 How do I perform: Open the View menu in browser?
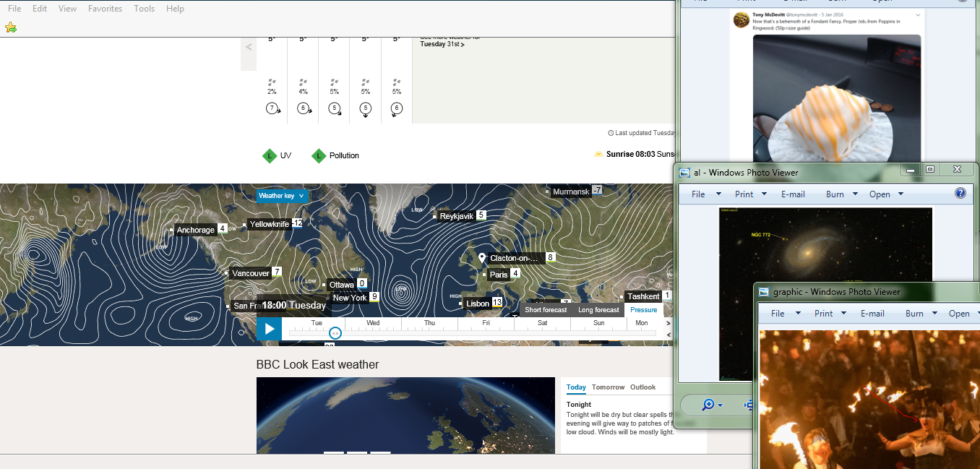click(x=67, y=9)
